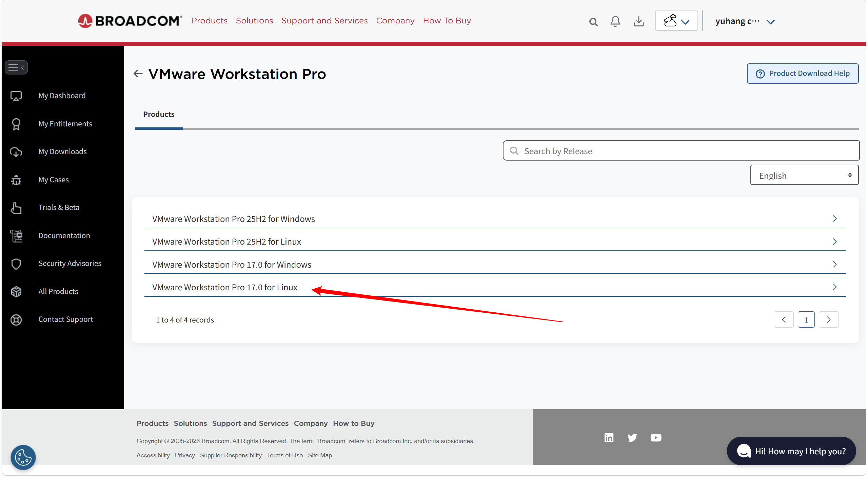Viewport: 868px width, 477px height.
Task: Open the cloud selector dropdown
Action: coord(676,21)
